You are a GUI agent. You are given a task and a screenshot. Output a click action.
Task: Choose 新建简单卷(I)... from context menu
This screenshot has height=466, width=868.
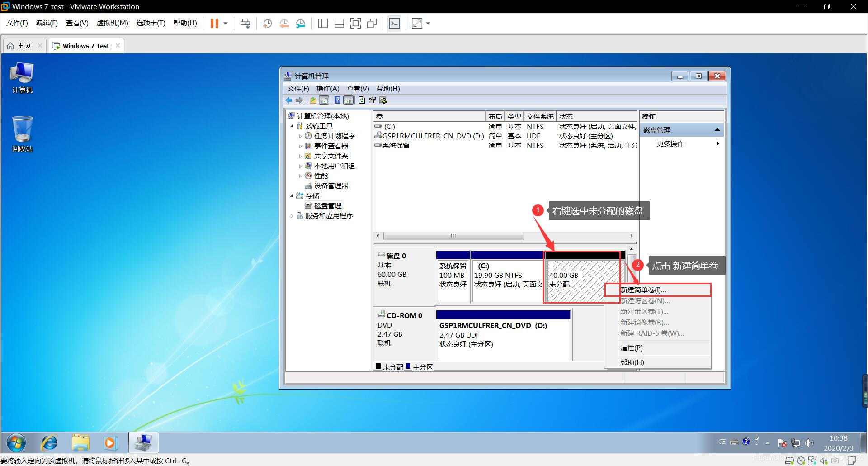pyautogui.click(x=658, y=290)
